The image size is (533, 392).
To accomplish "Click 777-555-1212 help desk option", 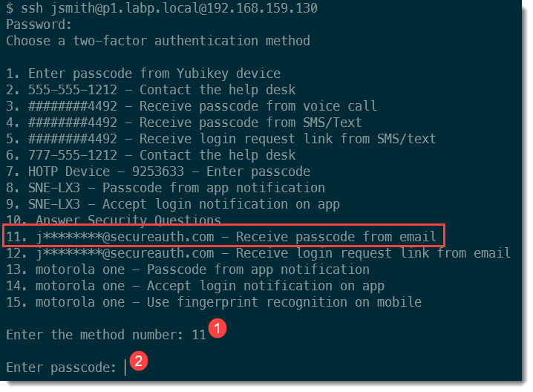I will pyautogui.click(x=151, y=155).
